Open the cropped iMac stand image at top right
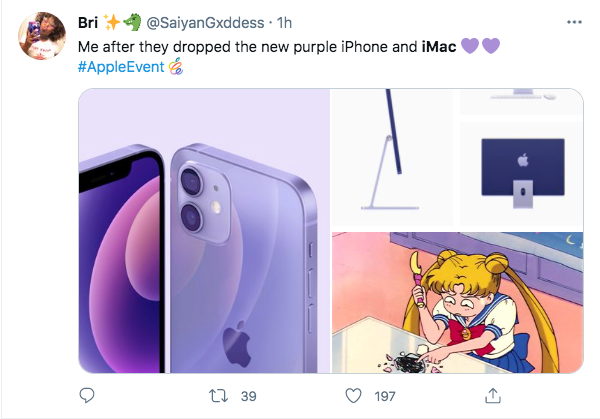This screenshot has height=419, width=600. coord(521,101)
